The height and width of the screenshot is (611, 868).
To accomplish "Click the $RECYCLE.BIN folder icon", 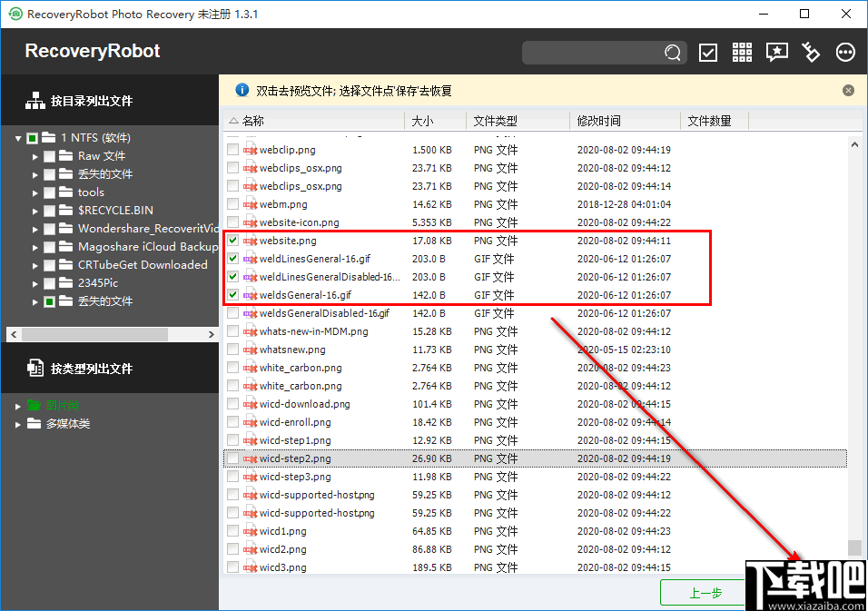I will 66,211.
